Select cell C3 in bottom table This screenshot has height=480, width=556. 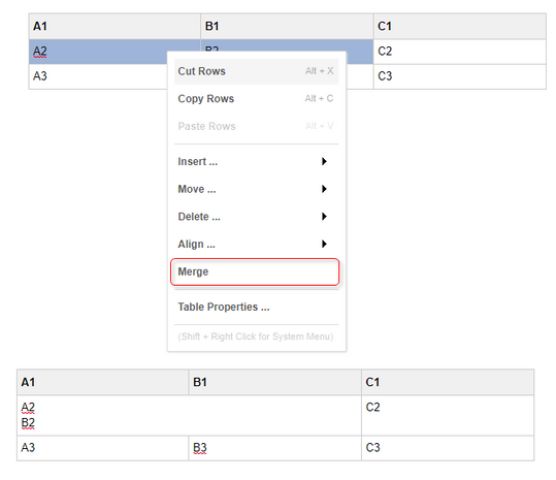tap(447, 448)
